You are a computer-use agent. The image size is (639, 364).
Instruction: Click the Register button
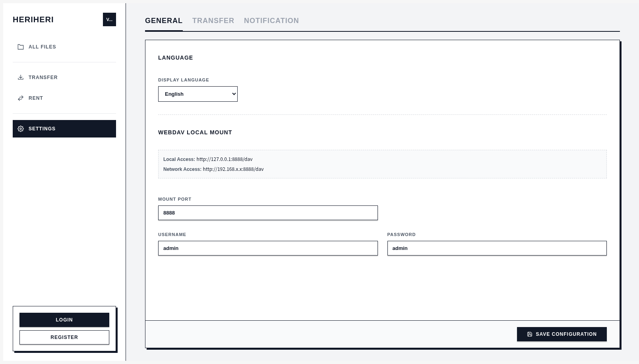pyautogui.click(x=64, y=337)
